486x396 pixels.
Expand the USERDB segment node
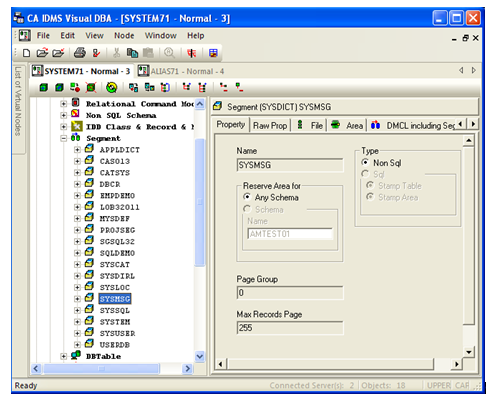point(77,345)
